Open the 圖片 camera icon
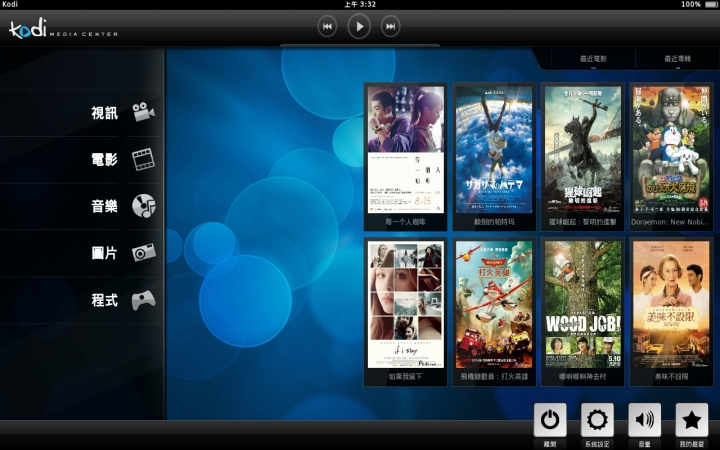 (144, 252)
